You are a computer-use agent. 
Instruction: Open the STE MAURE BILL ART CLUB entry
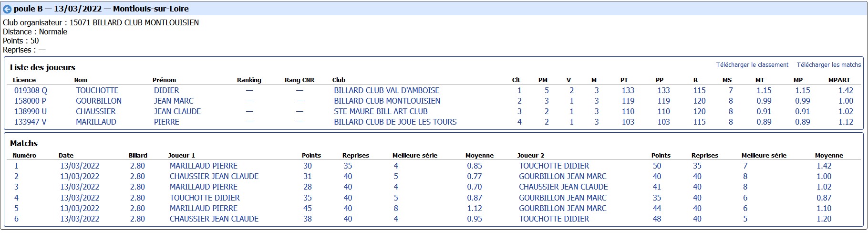click(x=381, y=111)
